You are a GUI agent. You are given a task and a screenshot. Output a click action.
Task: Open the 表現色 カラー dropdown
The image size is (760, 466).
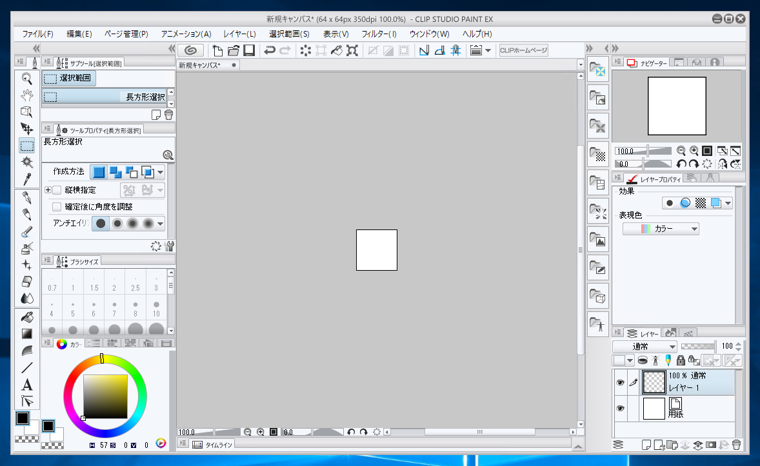(661, 228)
